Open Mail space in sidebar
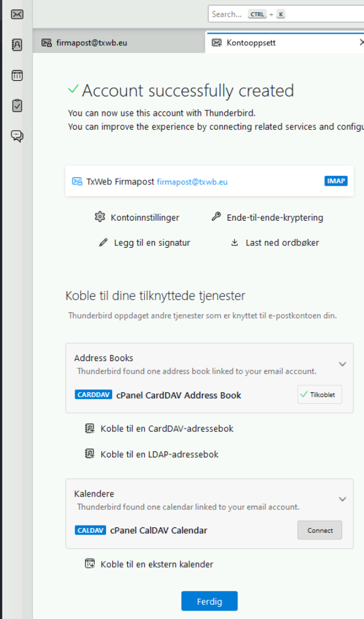This screenshot has width=364, height=619. [x=17, y=14]
